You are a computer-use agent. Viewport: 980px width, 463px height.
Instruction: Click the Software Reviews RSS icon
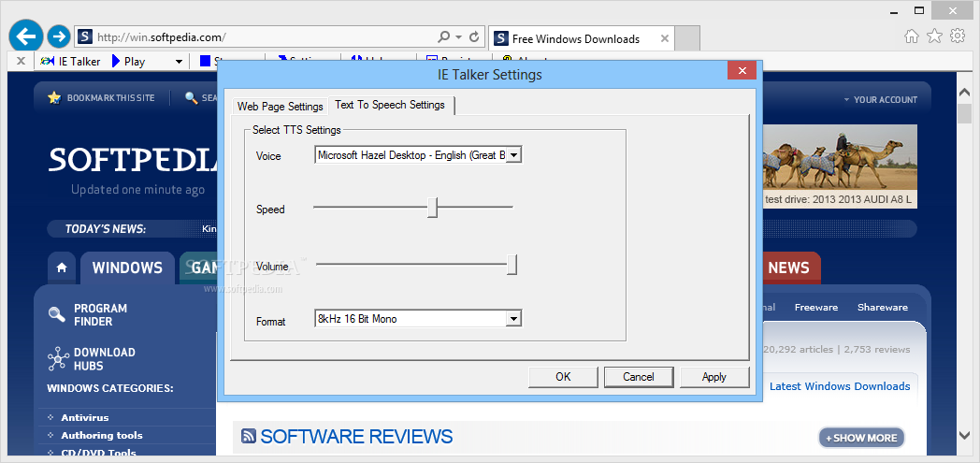(248, 436)
